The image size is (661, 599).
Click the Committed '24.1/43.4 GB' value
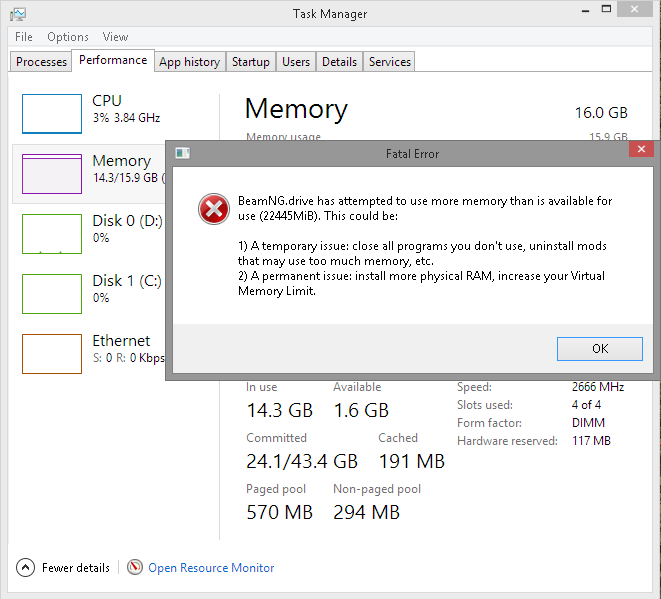tap(302, 461)
